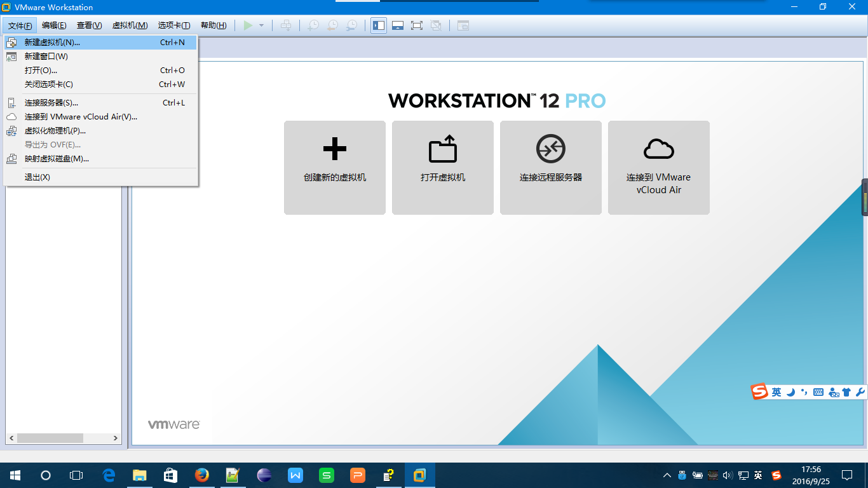Click the network tray icon
Screen dimensions: 868x488
pos(743,475)
